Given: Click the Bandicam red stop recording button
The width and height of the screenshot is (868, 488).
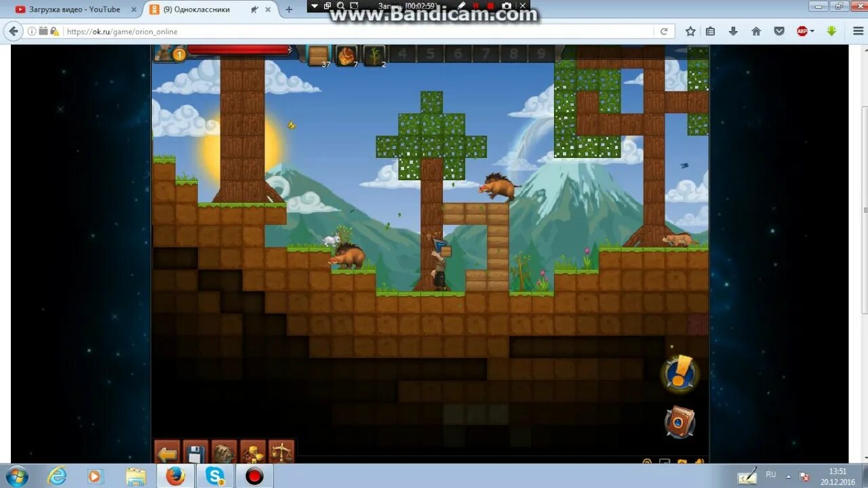Looking at the screenshot, I should 491,5.
